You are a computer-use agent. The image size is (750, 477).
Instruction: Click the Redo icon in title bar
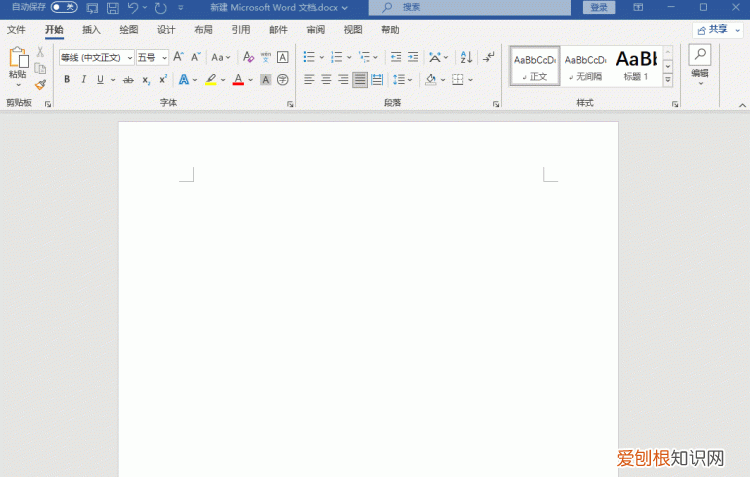pos(160,8)
